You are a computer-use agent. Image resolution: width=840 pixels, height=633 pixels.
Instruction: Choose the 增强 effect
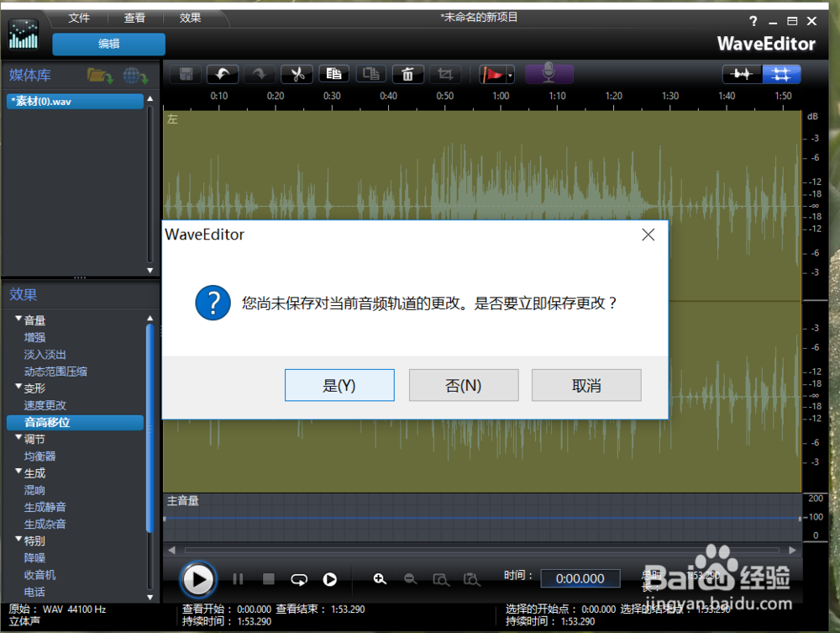point(34,338)
